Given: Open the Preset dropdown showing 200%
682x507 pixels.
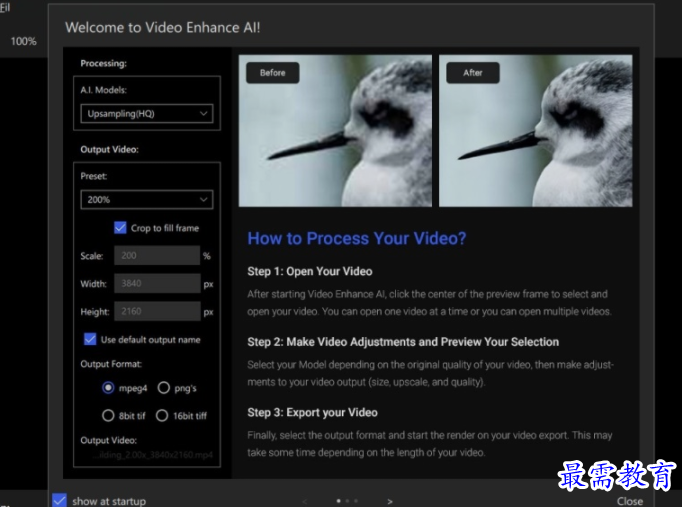Looking at the screenshot, I should pos(147,200).
